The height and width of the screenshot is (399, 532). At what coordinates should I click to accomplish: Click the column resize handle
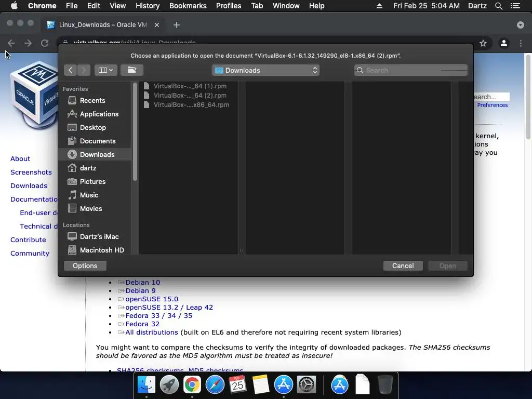(242, 251)
